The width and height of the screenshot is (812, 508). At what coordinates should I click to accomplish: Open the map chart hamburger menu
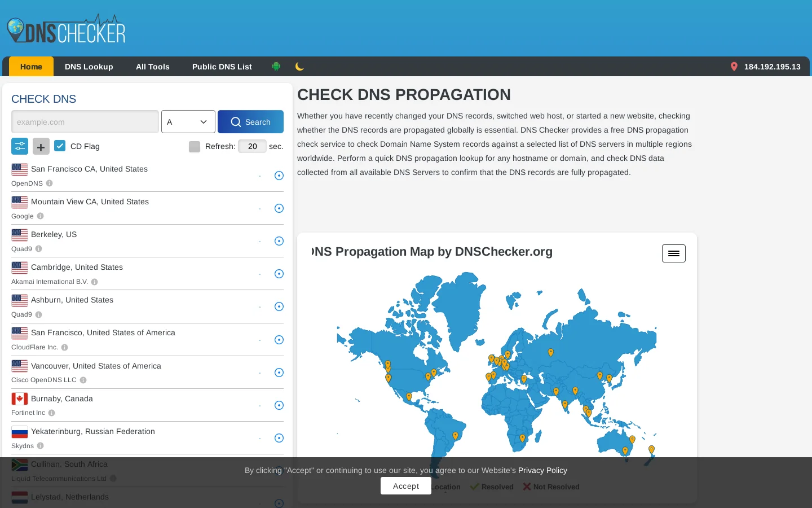pos(674,253)
